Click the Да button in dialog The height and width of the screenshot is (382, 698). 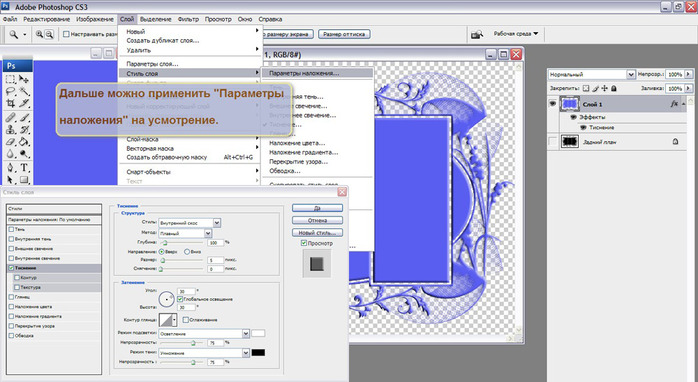[x=317, y=208]
